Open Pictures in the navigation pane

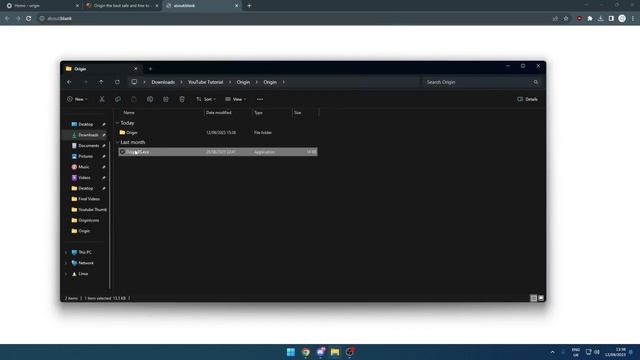(84, 156)
